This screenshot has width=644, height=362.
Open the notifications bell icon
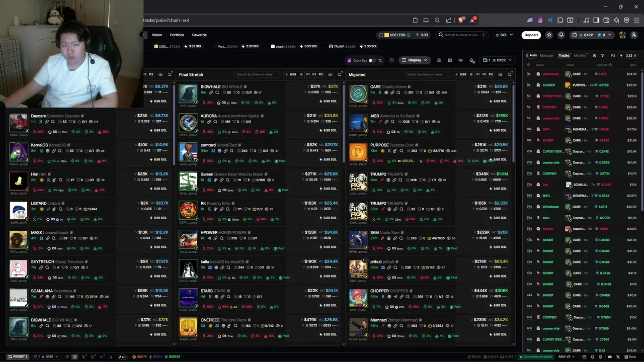pos(561,35)
